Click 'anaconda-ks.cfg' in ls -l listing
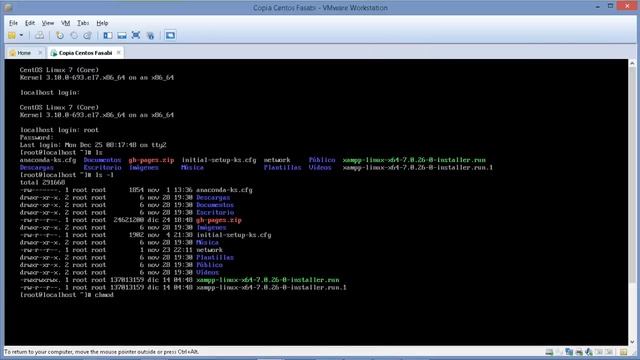Image resolution: width=640 pixels, height=360 pixels. tap(224, 190)
